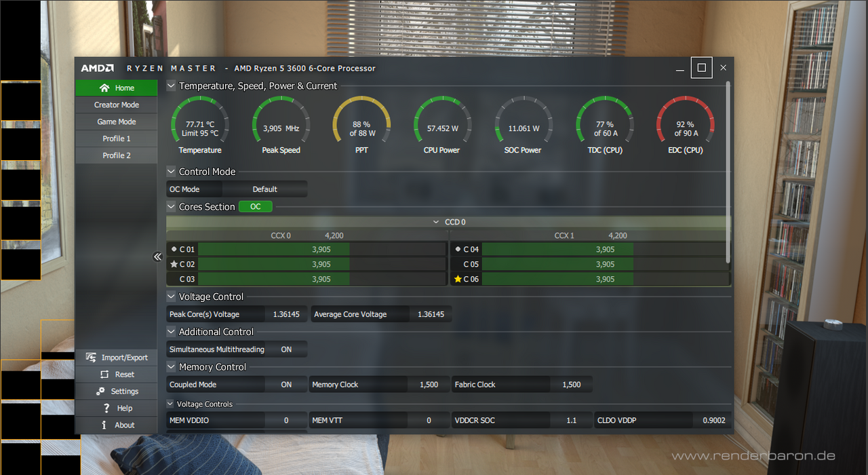The height and width of the screenshot is (475, 868).
Task: Collapse the Voltage Controls subsection
Action: point(171,404)
